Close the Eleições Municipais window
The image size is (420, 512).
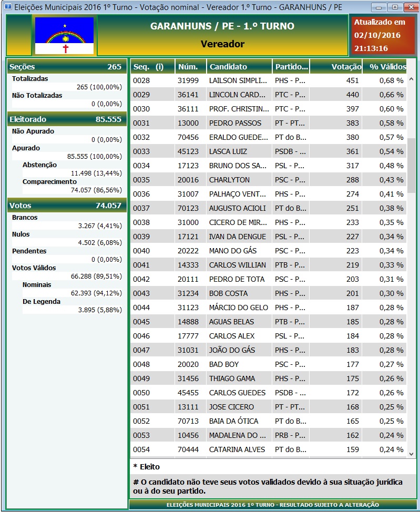coord(411,7)
